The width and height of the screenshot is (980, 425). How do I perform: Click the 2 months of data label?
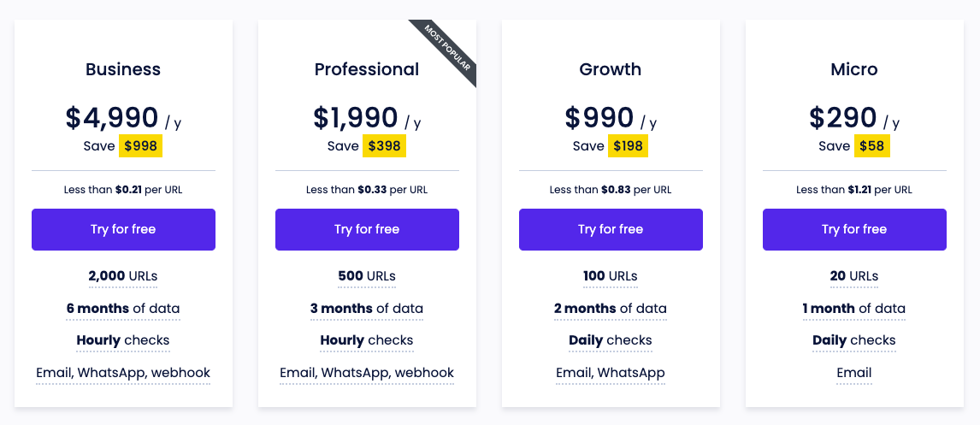click(611, 309)
